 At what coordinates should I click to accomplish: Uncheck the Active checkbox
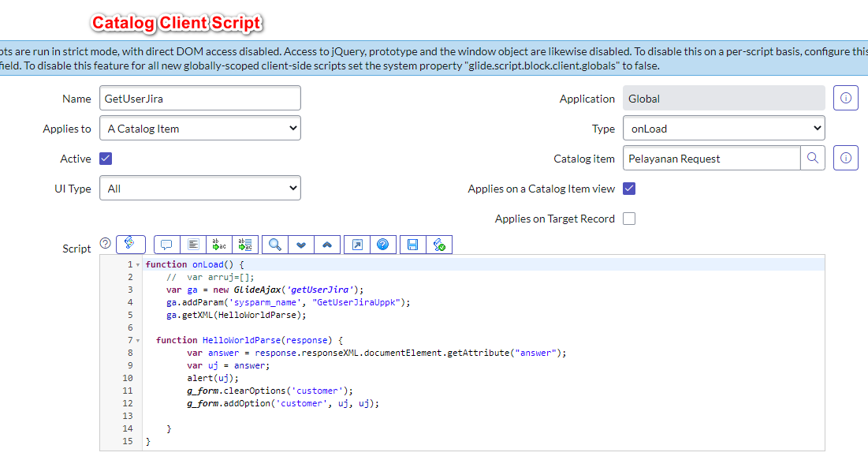pos(106,159)
